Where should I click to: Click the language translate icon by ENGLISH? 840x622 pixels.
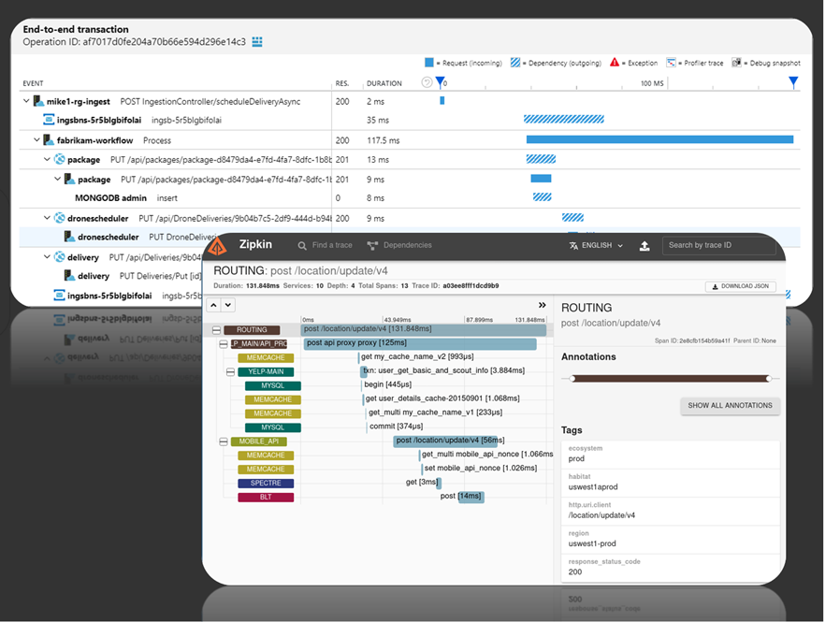click(573, 245)
